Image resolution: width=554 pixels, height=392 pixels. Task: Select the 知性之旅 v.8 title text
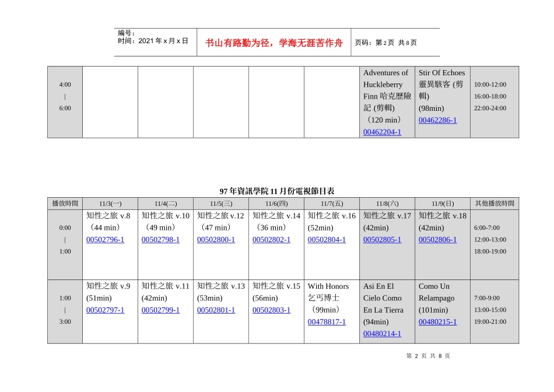coord(108,216)
